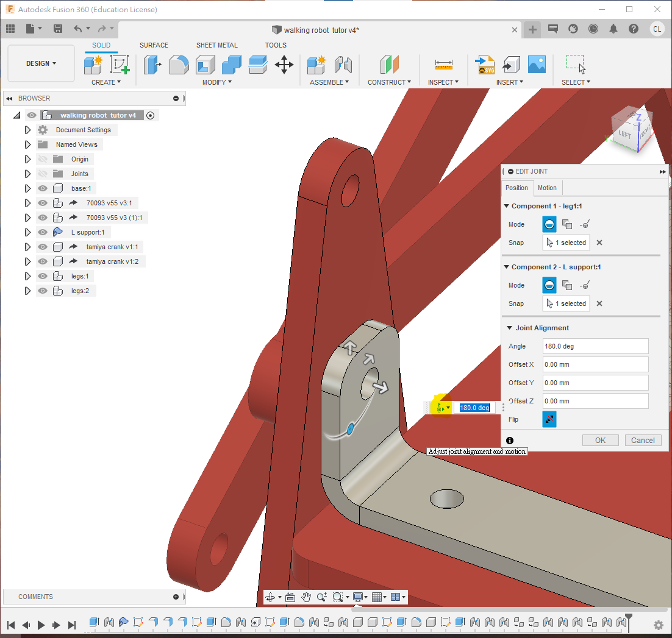Select the Fillet tool in Modify
Screen dimensions: 672x638
click(x=179, y=65)
